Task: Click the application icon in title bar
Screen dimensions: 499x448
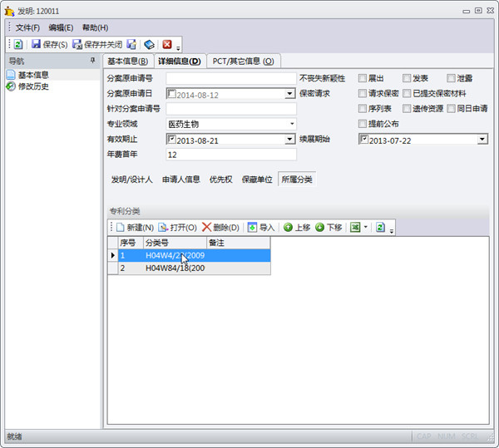Action: (9, 11)
